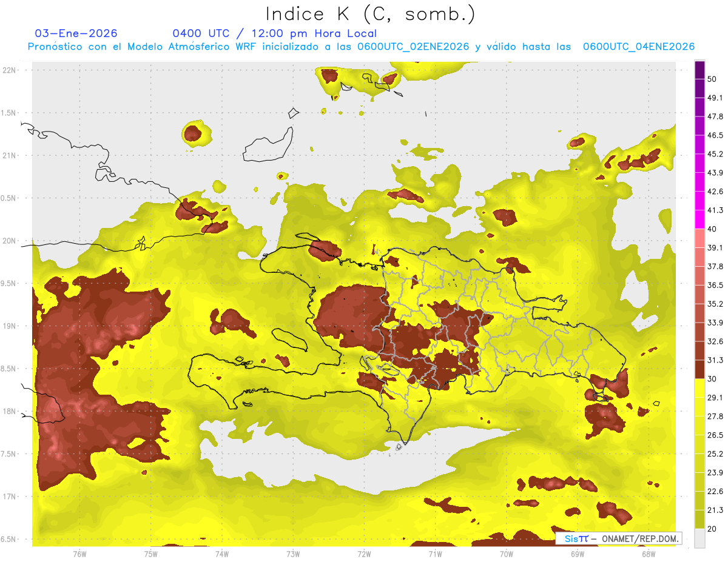Click the '32.6' colorbar label
This screenshot has width=728, height=562.
(715, 341)
